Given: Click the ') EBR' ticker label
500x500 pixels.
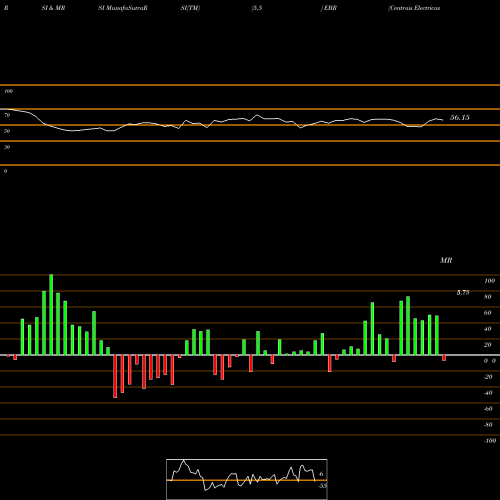Looking at the screenshot, I should pos(329,8).
